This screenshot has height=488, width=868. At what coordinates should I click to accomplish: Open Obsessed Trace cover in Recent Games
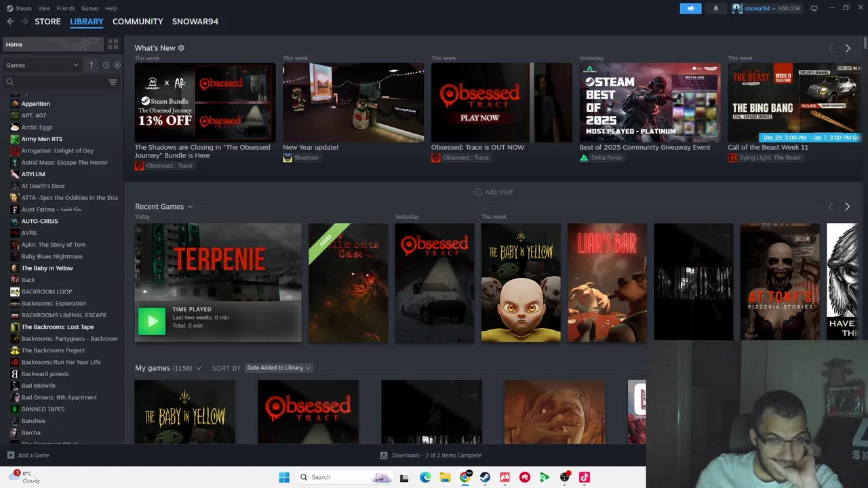click(x=434, y=282)
